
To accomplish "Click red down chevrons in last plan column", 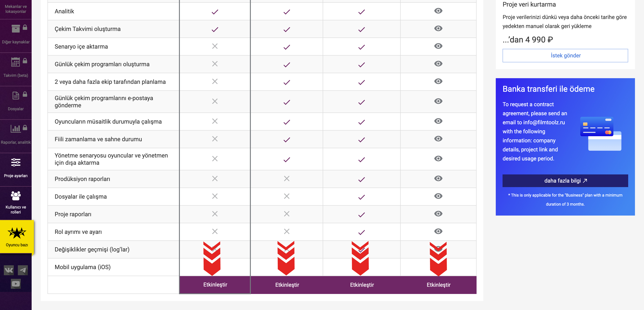I will pyautogui.click(x=438, y=259).
